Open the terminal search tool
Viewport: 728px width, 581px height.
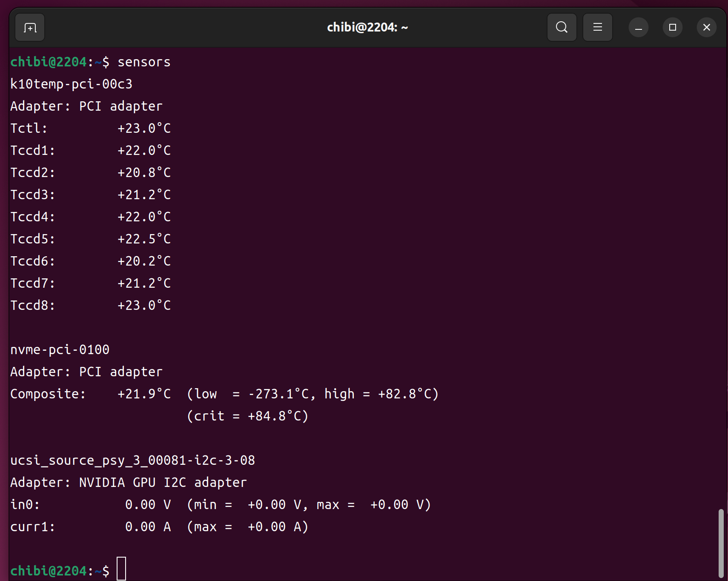pos(562,28)
